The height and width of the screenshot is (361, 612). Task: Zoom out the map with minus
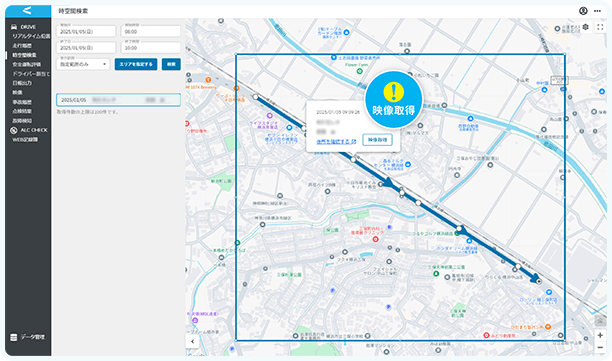click(x=600, y=347)
